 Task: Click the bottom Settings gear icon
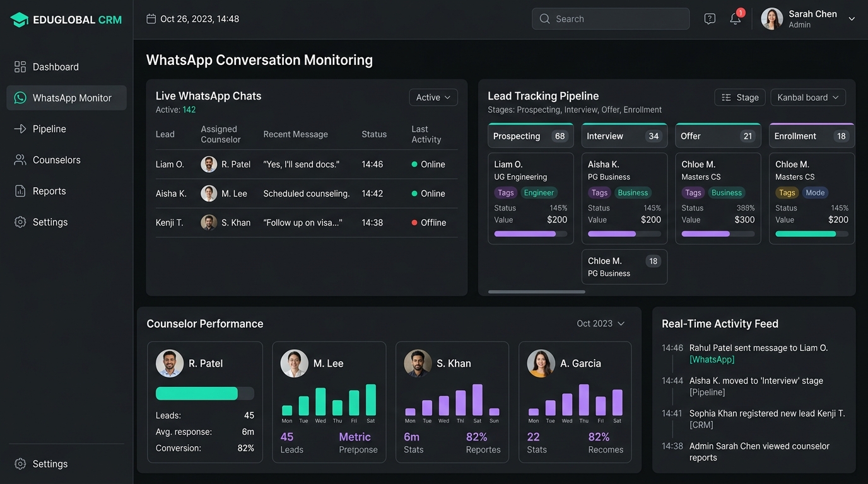pyautogui.click(x=20, y=464)
